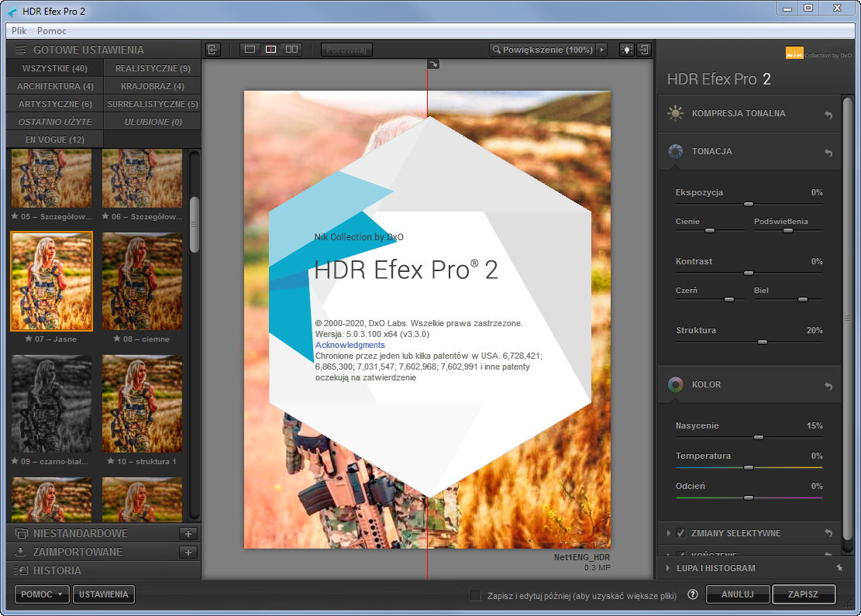Click the Temperatura slider handle
This screenshot has width=861, height=616.
(x=749, y=467)
